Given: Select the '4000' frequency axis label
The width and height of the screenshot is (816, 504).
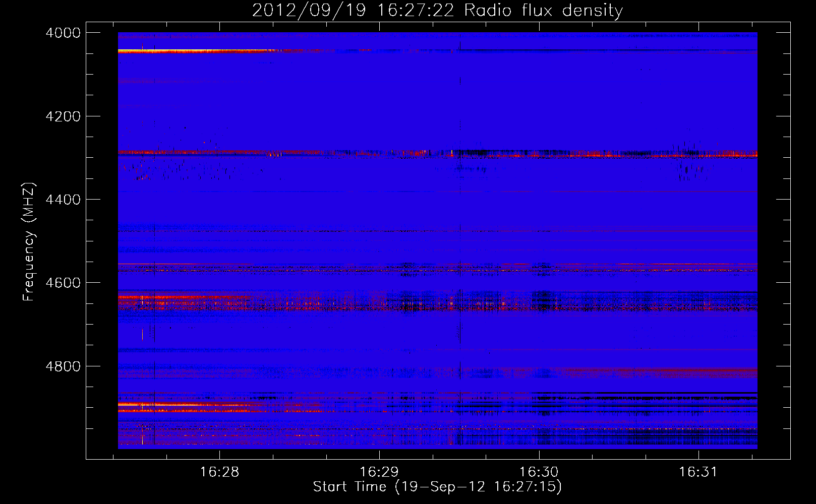Looking at the screenshot, I should click(63, 33).
